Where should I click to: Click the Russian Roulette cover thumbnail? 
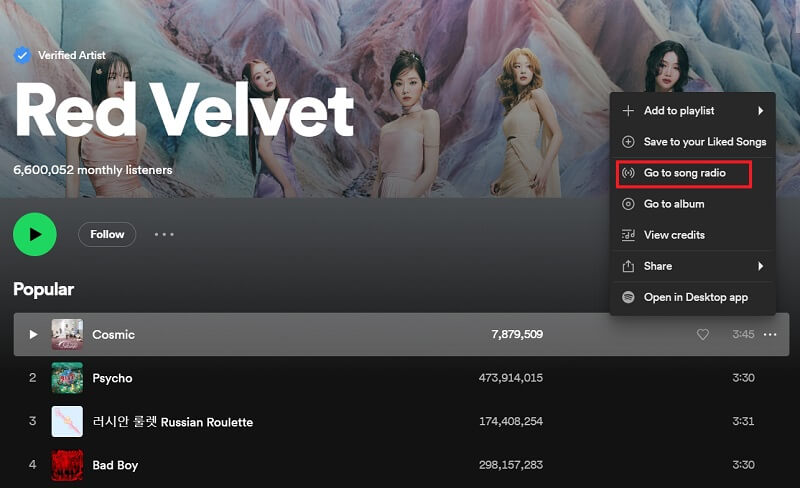(x=67, y=421)
